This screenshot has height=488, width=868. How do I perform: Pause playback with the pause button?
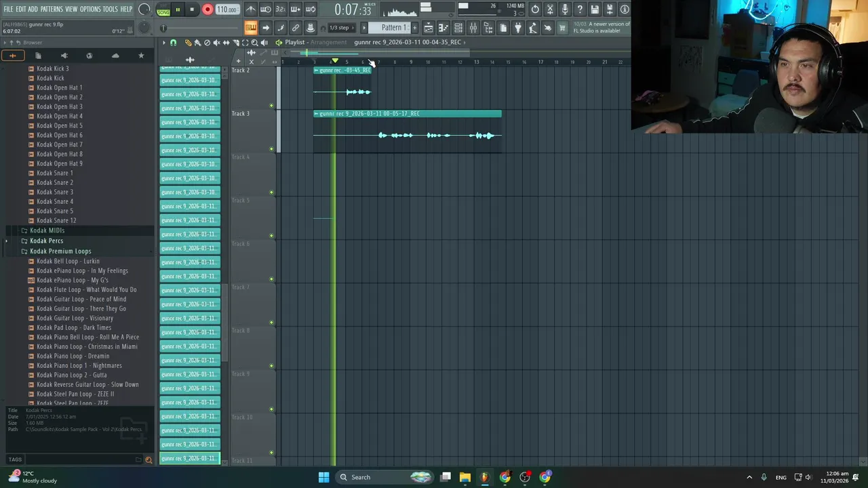coord(178,9)
